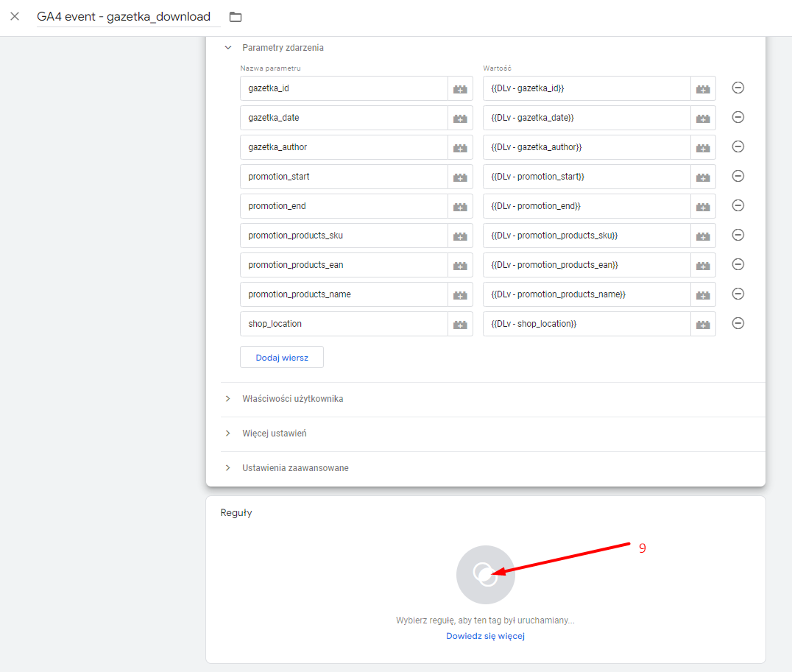Remove the gazetka_author parameter row

[738, 147]
